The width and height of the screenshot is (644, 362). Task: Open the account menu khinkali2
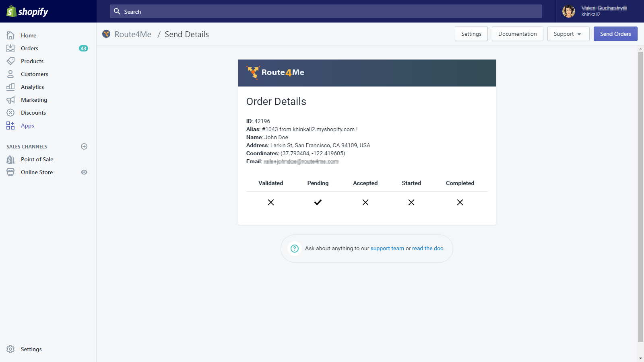pyautogui.click(x=600, y=11)
